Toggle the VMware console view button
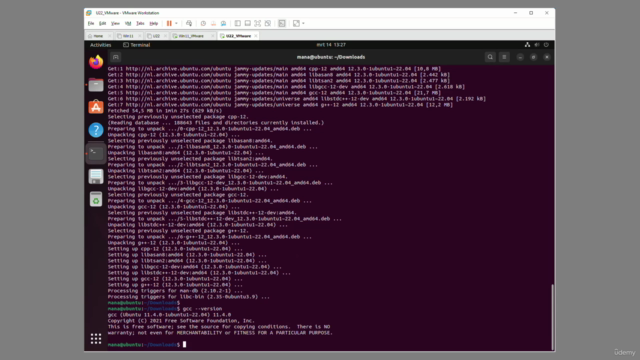Image resolution: width=640 pixels, height=360 pixels. pyautogui.click(x=282, y=23)
